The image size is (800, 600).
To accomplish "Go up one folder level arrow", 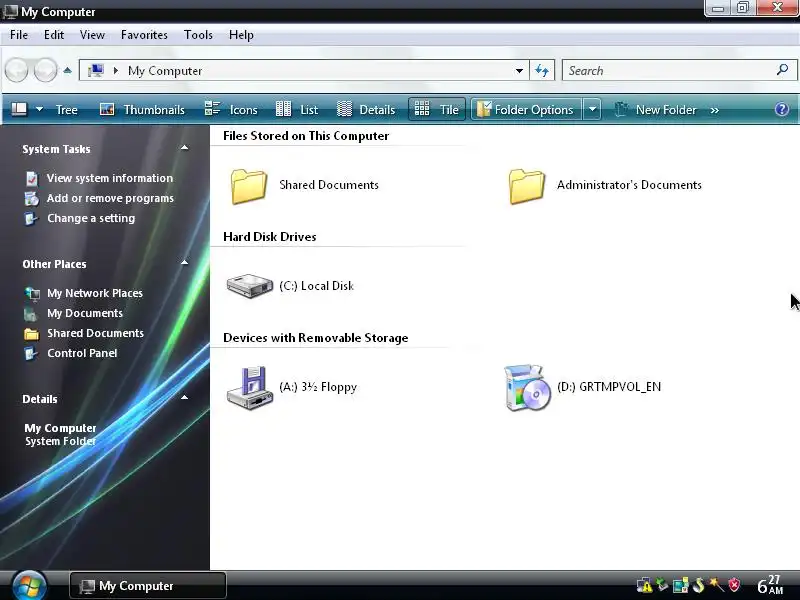I will [x=67, y=70].
